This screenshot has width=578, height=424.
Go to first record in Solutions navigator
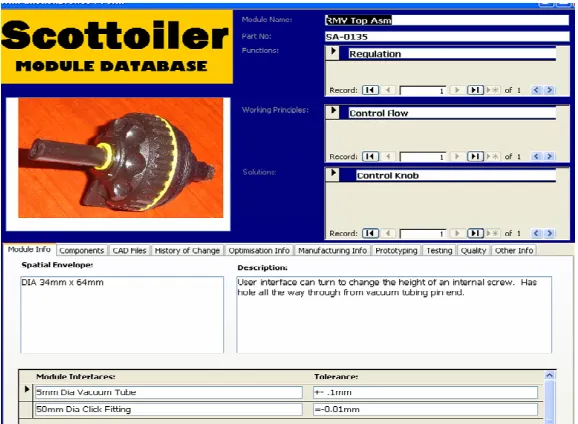[x=370, y=233]
